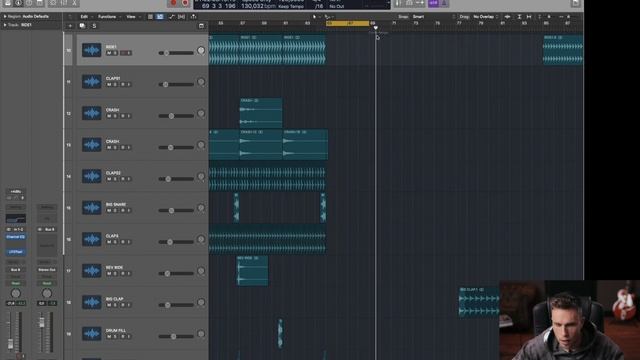
Task: Click the left channel strip Read automation button
Action: click(16, 283)
